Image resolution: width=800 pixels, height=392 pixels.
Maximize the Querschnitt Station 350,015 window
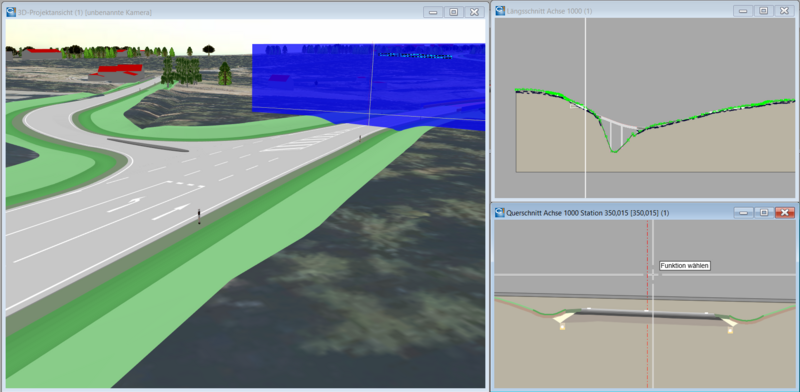point(764,212)
